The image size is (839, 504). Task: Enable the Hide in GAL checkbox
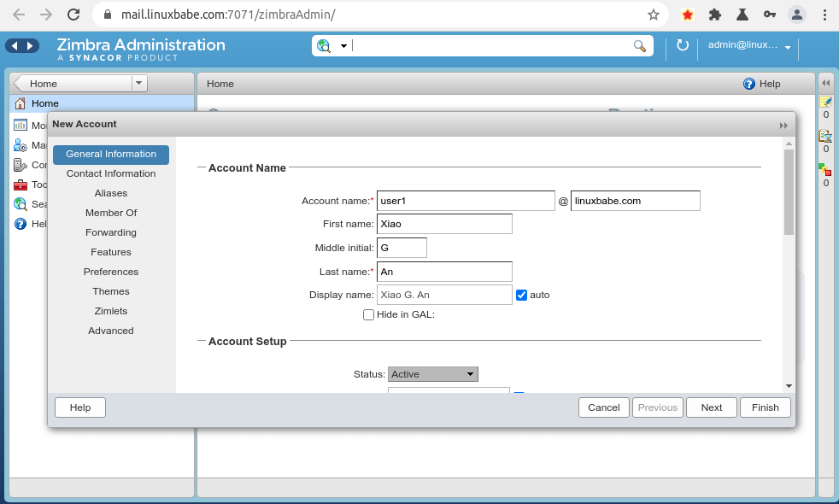pyautogui.click(x=368, y=314)
